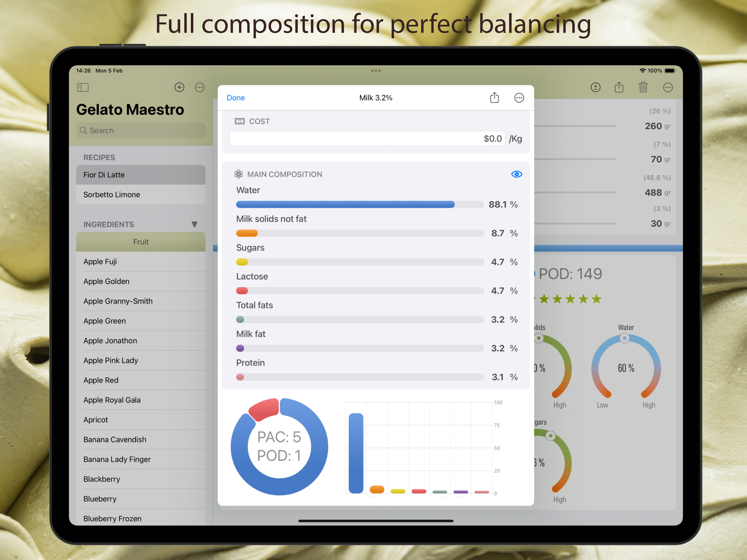Click the battery status icon

click(x=670, y=71)
